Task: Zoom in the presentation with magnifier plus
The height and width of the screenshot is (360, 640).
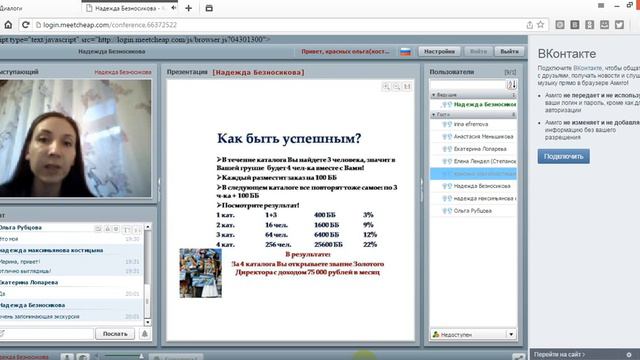Action: tap(386, 86)
